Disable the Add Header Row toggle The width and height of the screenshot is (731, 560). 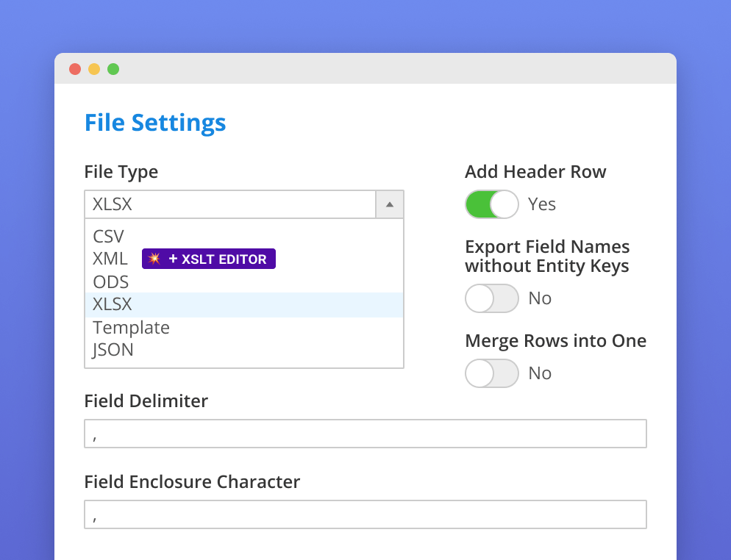(492, 204)
